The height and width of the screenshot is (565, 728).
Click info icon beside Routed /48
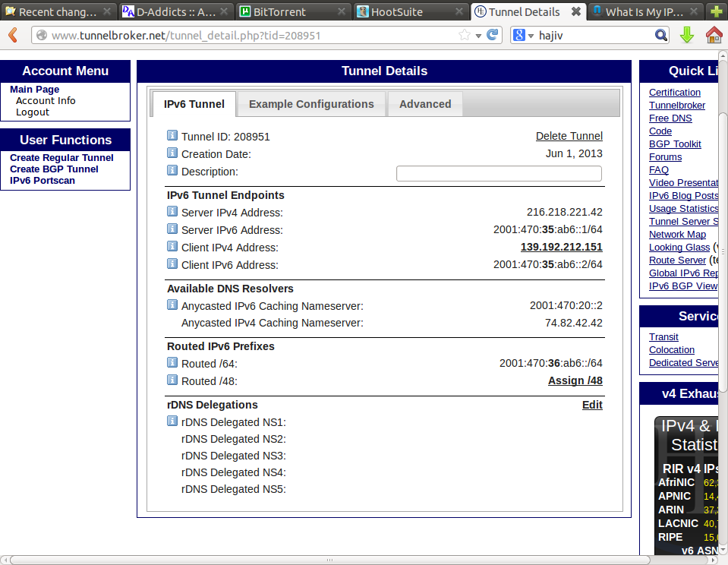click(172, 380)
